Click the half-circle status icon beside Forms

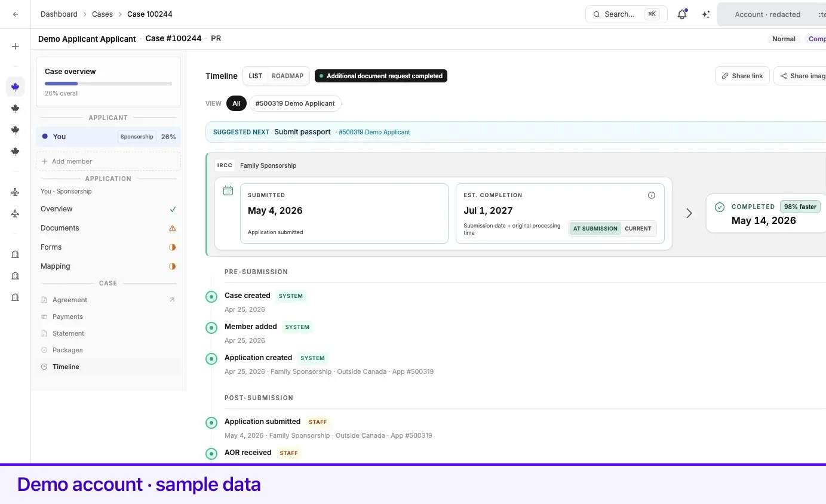tap(173, 247)
